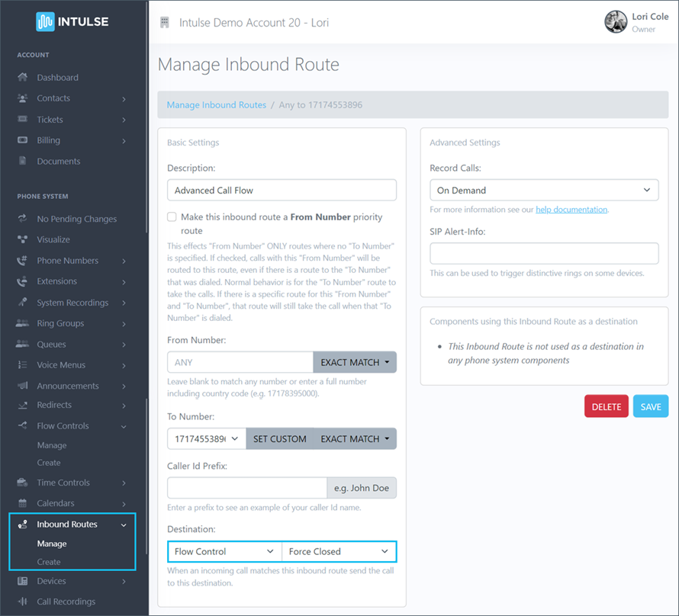Screen dimensions: 679x616
Task: Click the Calendars icon
Action: point(23,503)
